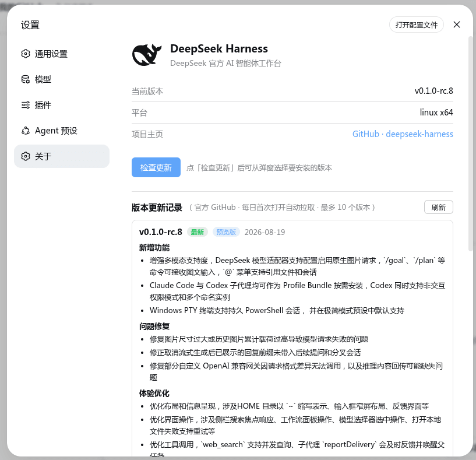
Task: Click the 优化布局和信息呈现 changelog item
Action: tap(289, 406)
